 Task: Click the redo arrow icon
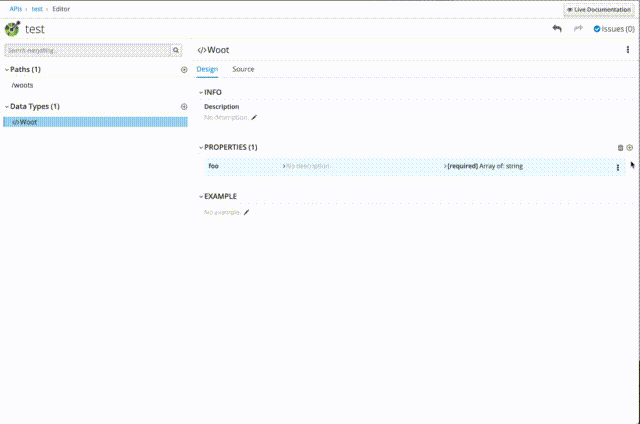click(578, 29)
